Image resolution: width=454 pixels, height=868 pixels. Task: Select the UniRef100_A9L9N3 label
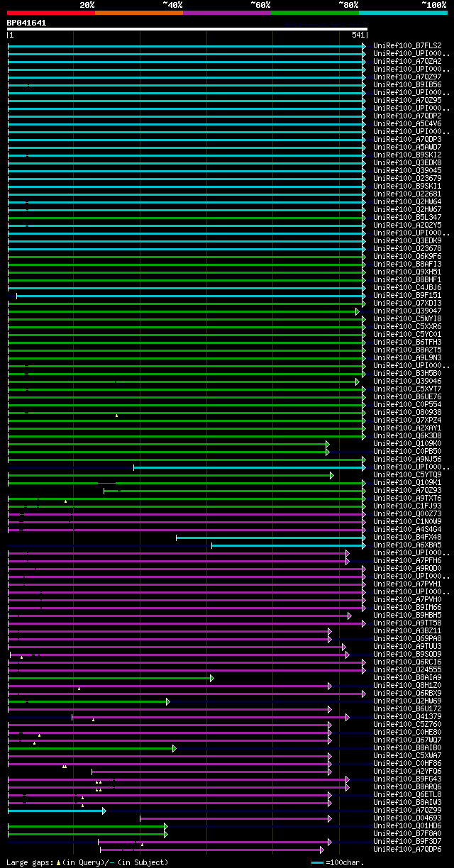(x=407, y=358)
